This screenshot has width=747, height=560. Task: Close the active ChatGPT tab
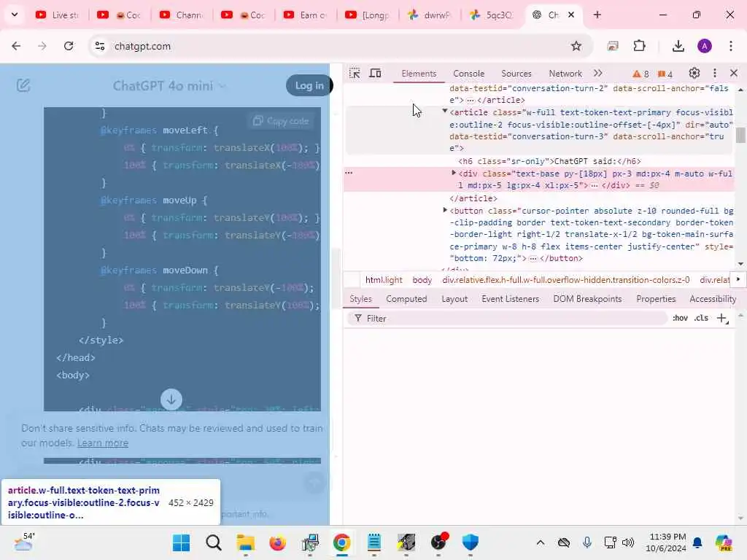point(570,15)
